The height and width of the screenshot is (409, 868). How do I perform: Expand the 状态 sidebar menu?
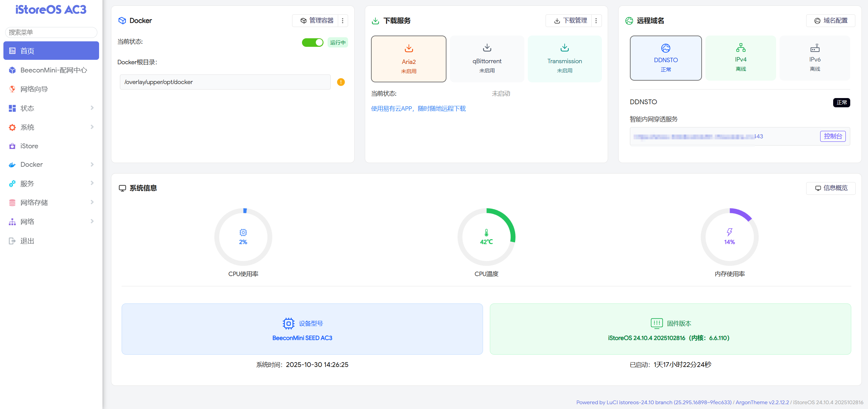[51, 108]
